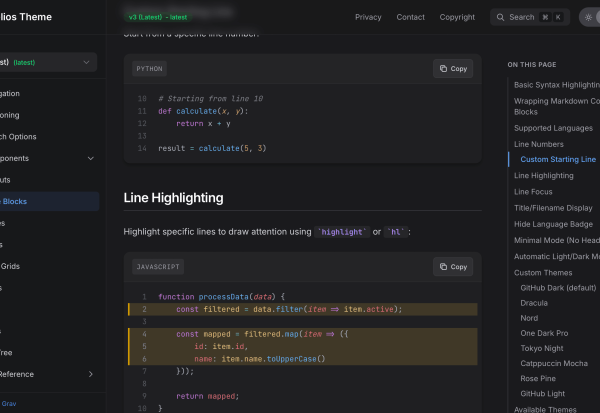This screenshot has width=600, height=413.
Task: Open the Privacy link
Action: 368,17
